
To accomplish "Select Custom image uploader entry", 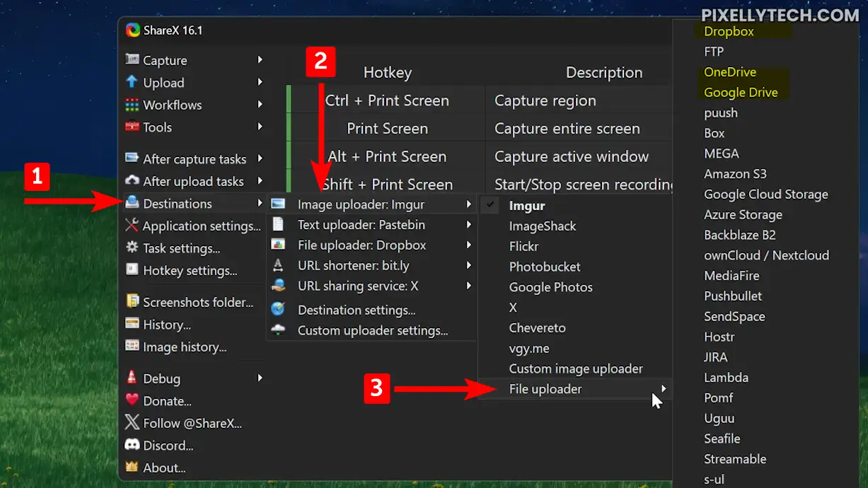I will click(x=574, y=368).
